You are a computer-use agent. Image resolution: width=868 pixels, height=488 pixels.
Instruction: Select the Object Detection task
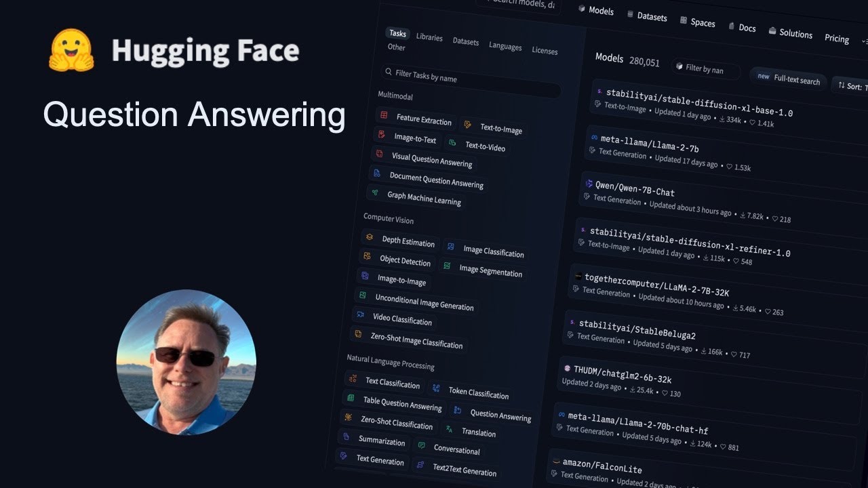point(397,260)
